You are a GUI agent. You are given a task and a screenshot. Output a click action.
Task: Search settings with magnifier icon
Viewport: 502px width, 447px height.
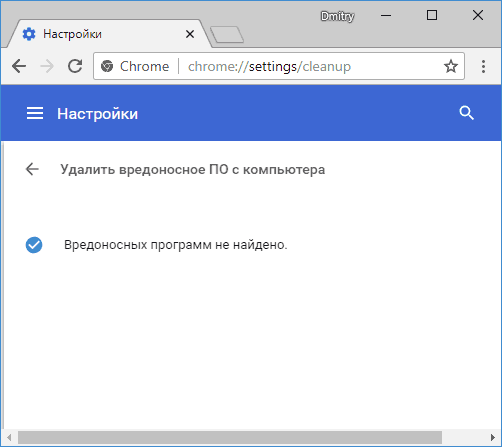pyautogui.click(x=466, y=113)
